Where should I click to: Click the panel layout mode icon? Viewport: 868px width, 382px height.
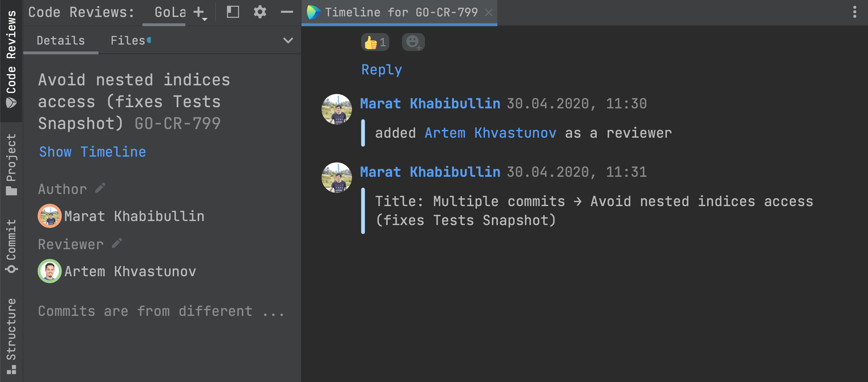click(233, 12)
